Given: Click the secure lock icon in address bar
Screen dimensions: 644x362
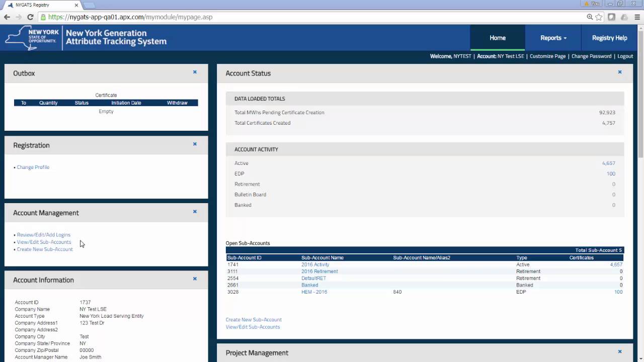Looking at the screenshot, I should pos(43,17).
